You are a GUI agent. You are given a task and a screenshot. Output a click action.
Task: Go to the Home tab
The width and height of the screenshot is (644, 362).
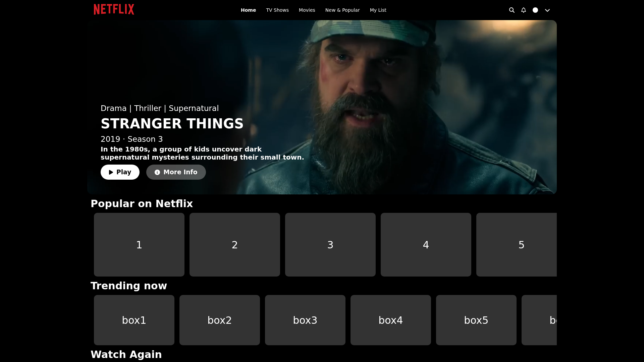[248, 10]
